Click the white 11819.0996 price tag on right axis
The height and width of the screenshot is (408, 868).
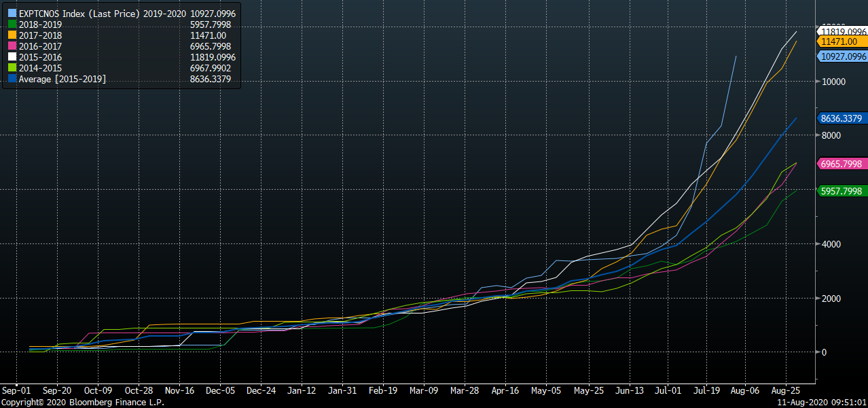844,31
